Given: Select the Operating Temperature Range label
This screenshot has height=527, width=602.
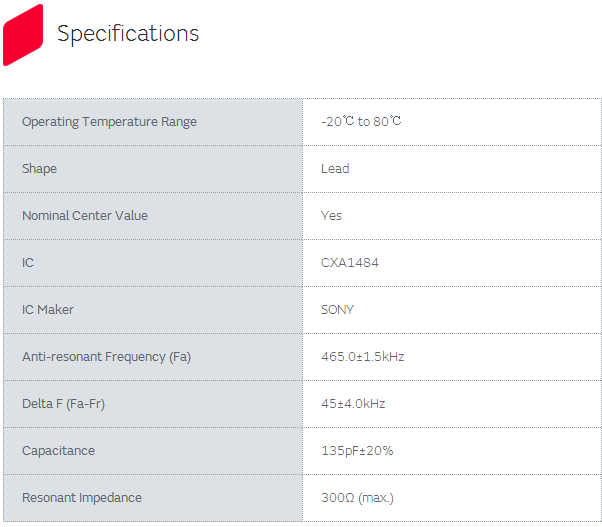Looking at the screenshot, I should click(x=109, y=122).
